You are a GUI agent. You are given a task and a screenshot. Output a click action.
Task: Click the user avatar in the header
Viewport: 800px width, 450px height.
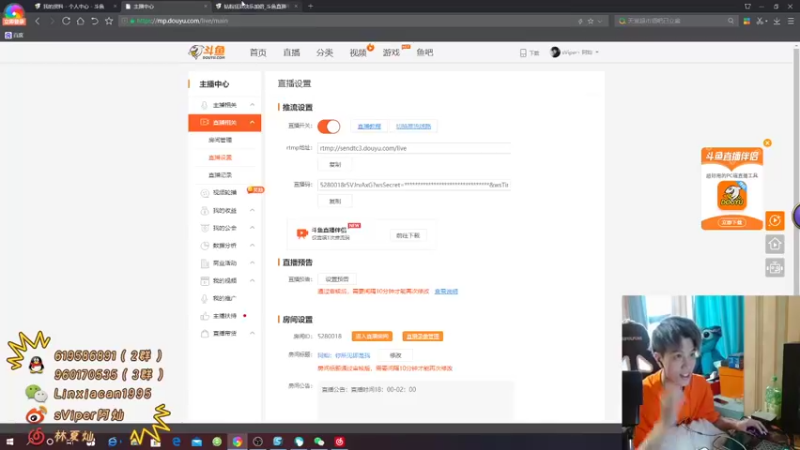click(555, 52)
